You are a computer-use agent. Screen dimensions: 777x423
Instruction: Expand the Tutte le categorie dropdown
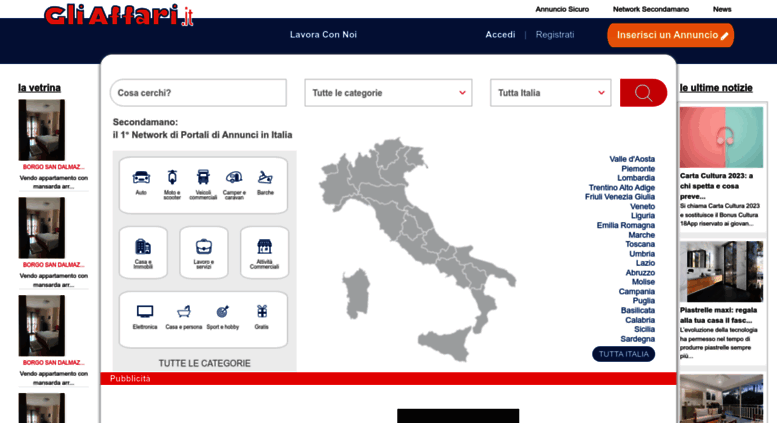coord(388,93)
